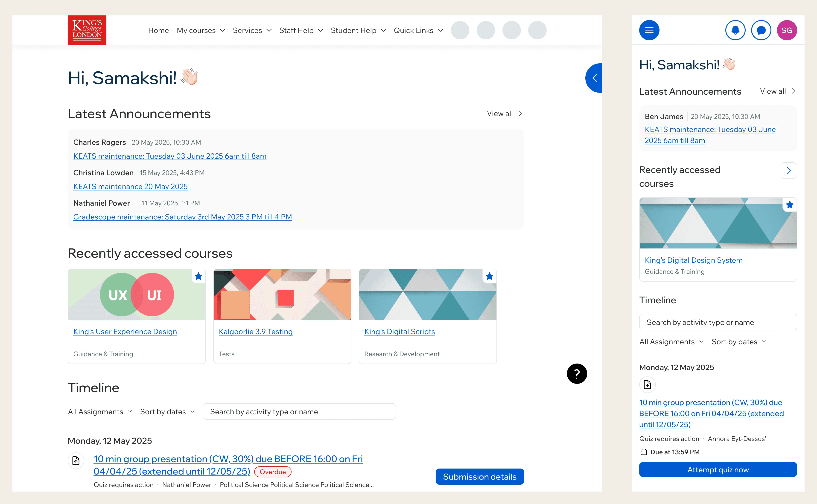Click the SG user avatar
Screen dimensions: 817x504
tap(786, 30)
